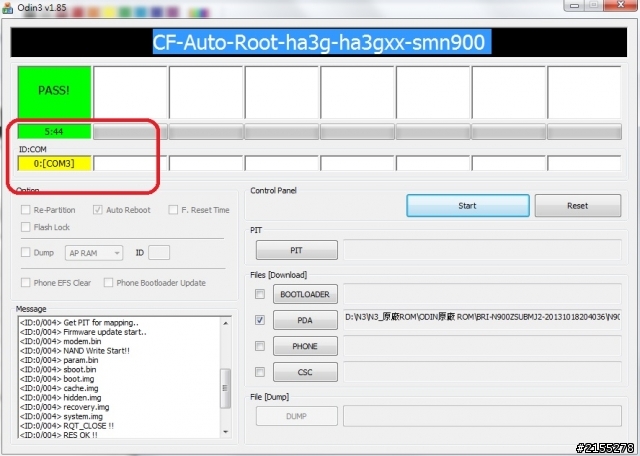
Task: Enable Phone Bootloader Update checkbox
Action: click(108, 282)
